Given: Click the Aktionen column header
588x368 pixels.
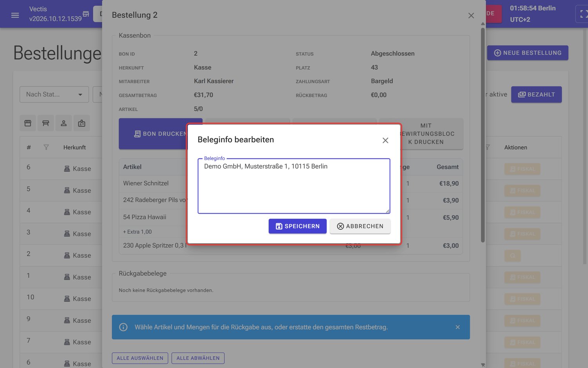Looking at the screenshot, I should 515,148.
